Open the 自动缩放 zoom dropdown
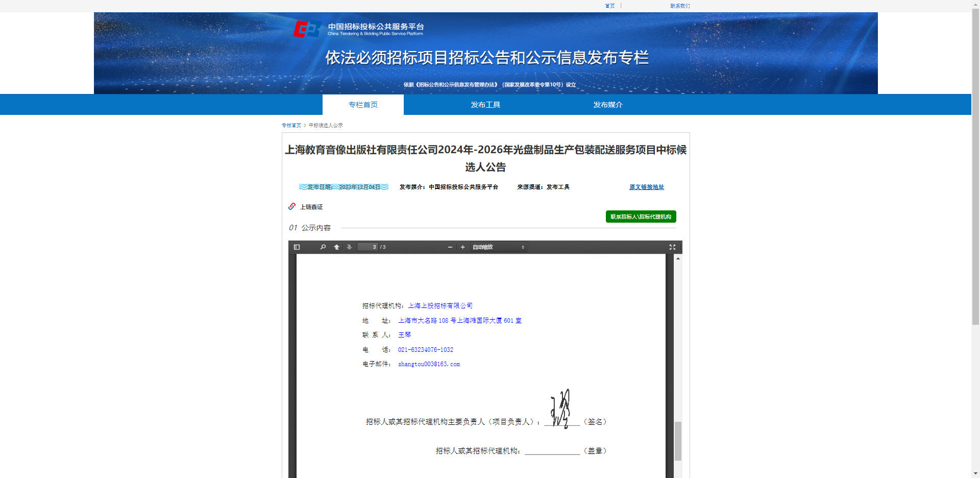980x478 pixels. click(498, 247)
